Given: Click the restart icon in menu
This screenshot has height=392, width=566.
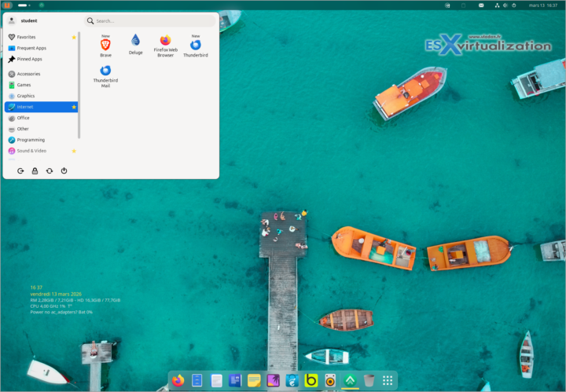Looking at the screenshot, I should coord(50,170).
